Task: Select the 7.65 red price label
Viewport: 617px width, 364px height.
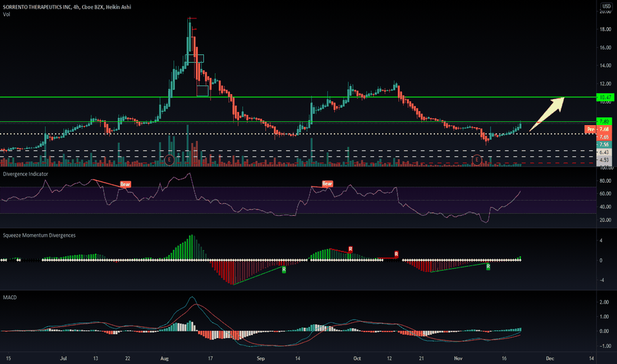Action: [x=604, y=137]
